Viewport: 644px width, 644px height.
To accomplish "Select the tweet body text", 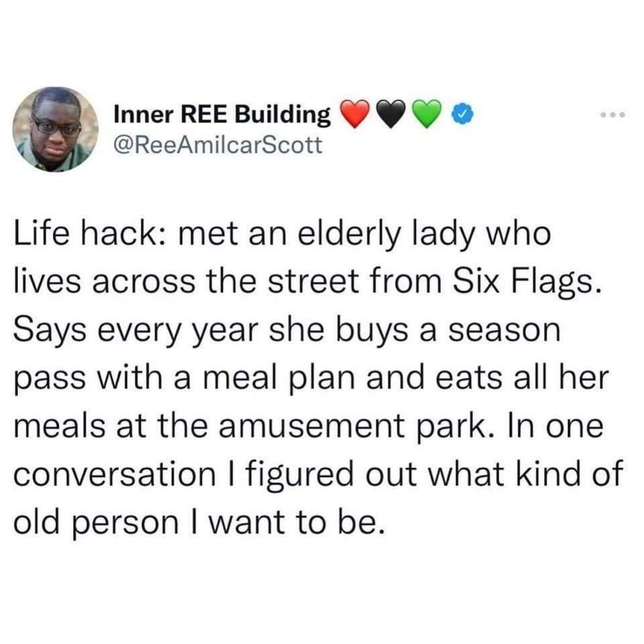I will pyautogui.click(x=315, y=376).
